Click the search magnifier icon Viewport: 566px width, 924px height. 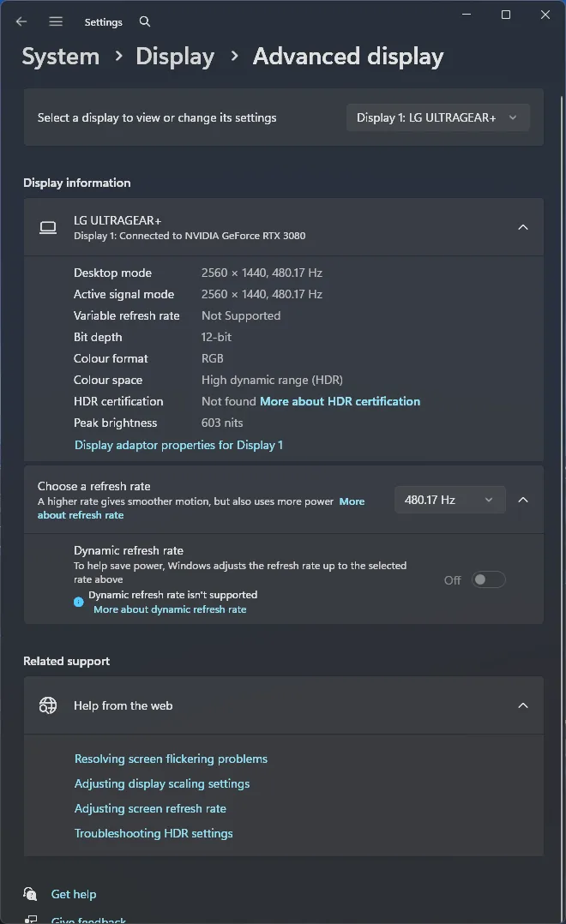[x=145, y=21]
